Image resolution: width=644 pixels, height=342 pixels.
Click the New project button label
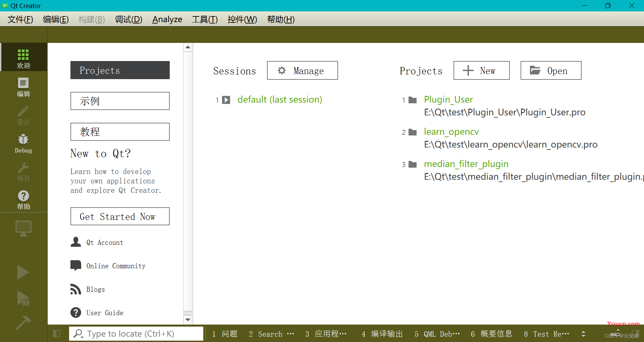tap(488, 71)
